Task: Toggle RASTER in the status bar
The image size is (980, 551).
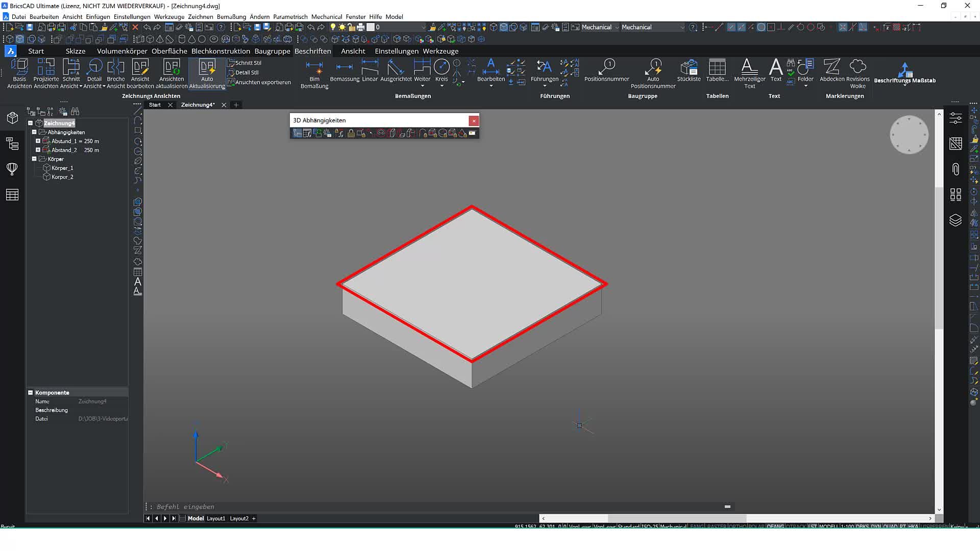Action: coord(716,527)
